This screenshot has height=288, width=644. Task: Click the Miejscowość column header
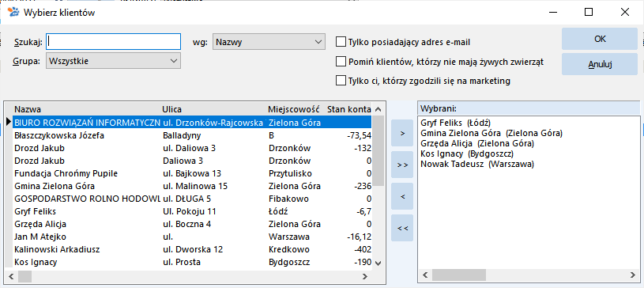tap(294, 109)
